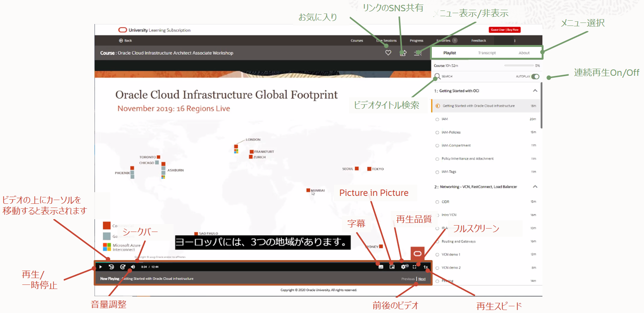Click the playlist search magnifier icon

[x=437, y=76]
